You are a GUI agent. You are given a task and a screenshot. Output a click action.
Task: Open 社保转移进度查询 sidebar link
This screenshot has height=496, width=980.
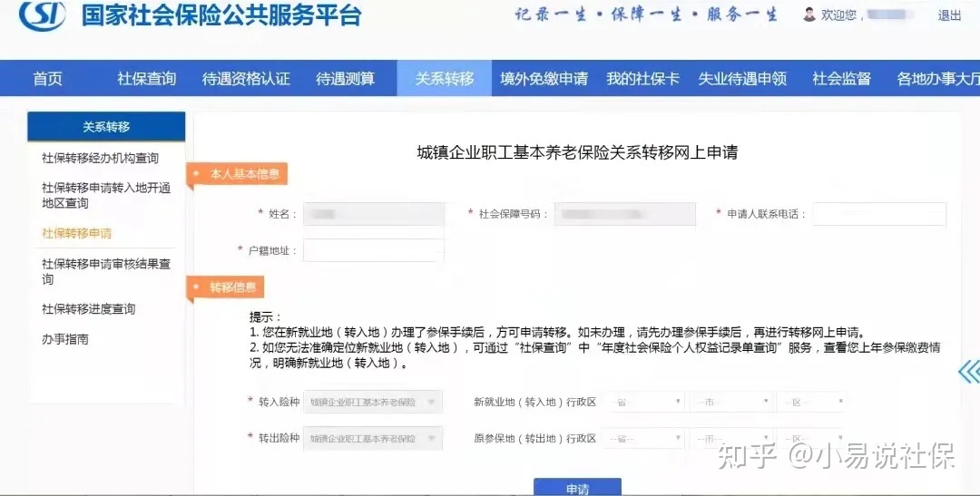(88, 308)
